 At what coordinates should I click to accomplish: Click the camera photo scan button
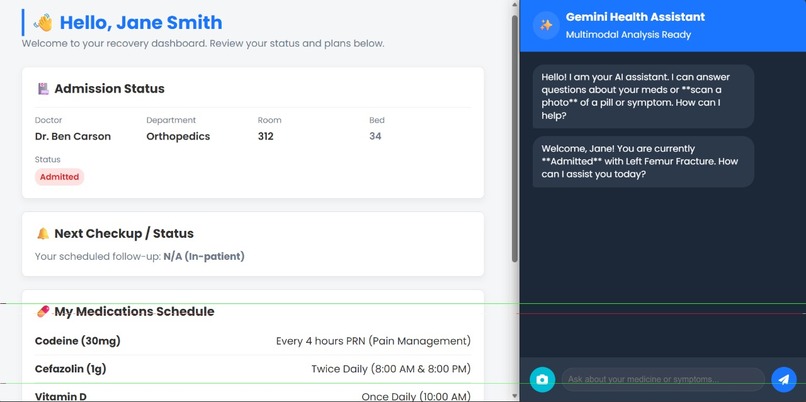[542, 379]
